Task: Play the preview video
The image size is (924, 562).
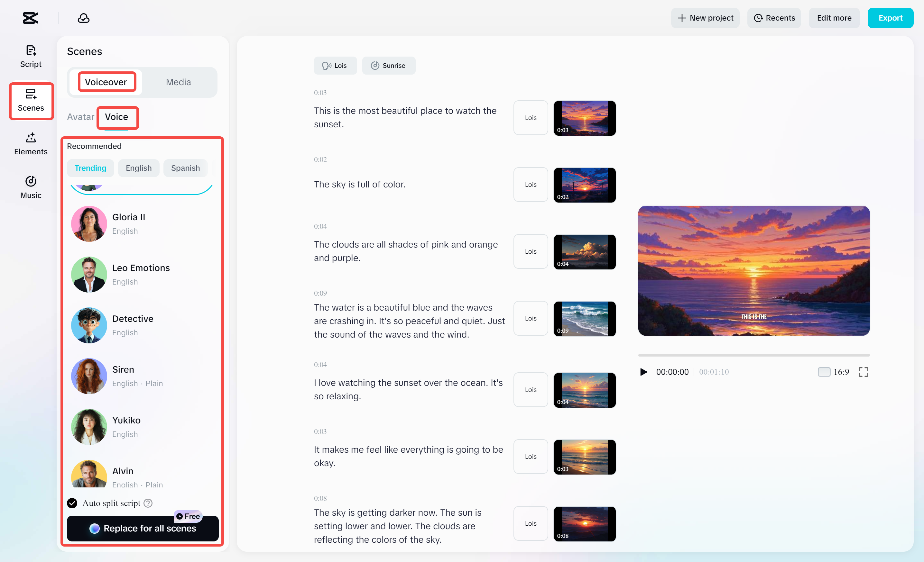Action: (x=643, y=372)
